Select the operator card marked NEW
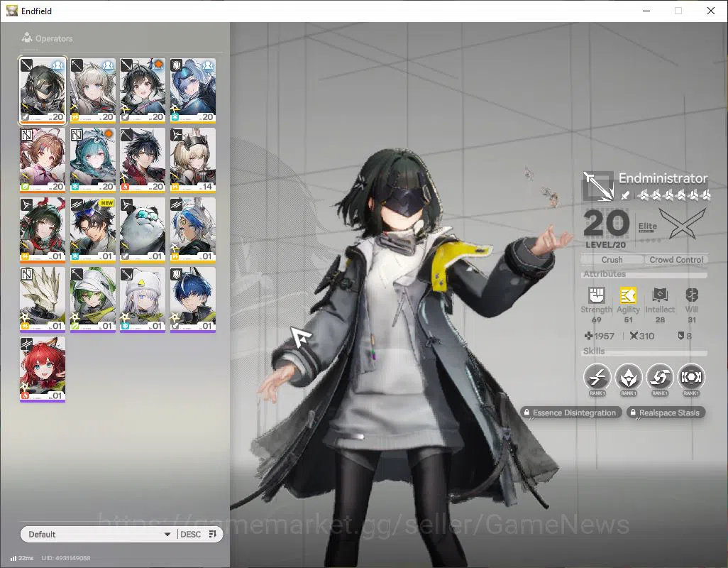Image resolution: width=728 pixels, height=568 pixels. [93, 230]
